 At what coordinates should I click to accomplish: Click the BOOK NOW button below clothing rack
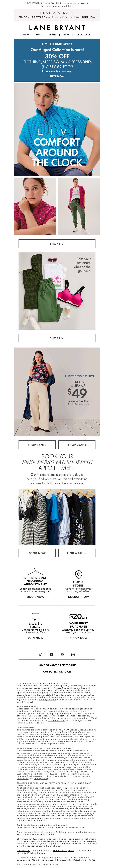coord(37,553)
